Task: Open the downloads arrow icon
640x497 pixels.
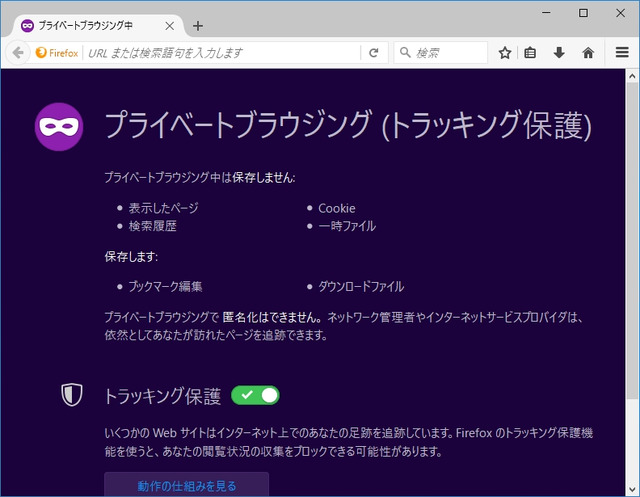Action: (559, 53)
